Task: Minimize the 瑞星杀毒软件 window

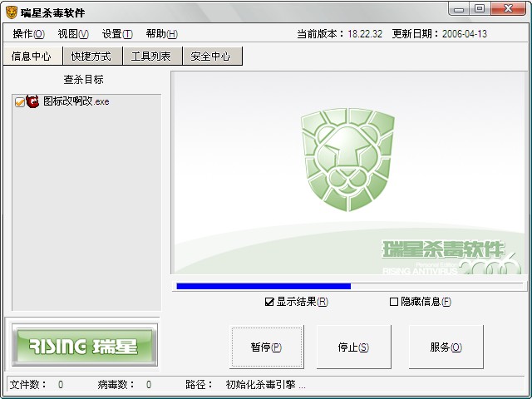Action: pyautogui.click(x=459, y=9)
